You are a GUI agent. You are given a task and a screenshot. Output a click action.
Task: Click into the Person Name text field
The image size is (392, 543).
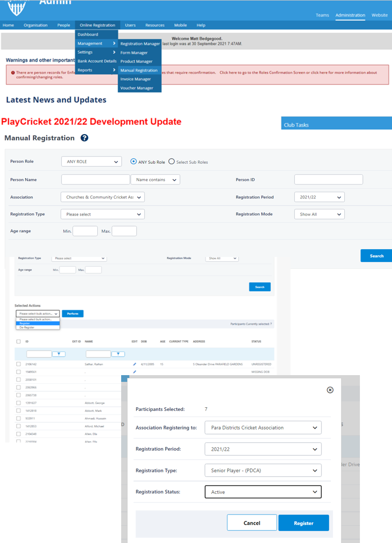coord(95,180)
